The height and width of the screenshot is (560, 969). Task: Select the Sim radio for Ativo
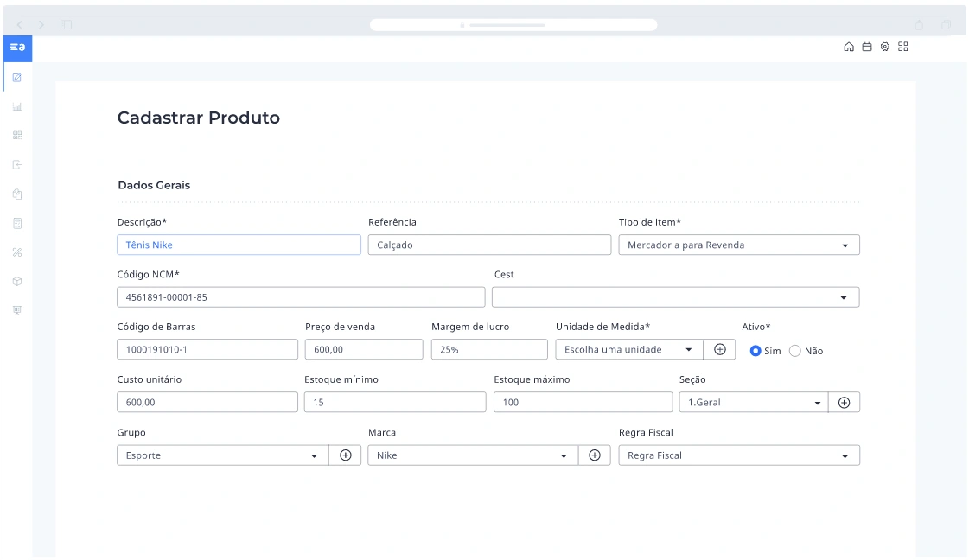(755, 351)
